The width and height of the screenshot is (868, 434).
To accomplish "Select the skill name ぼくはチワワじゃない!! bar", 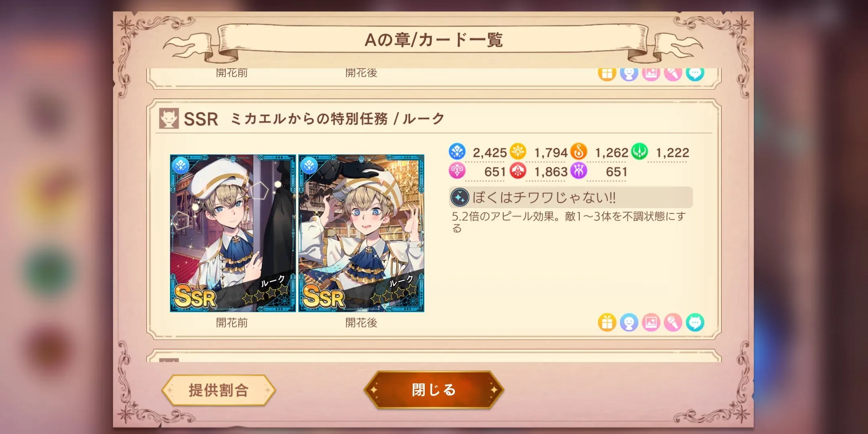I will (x=571, y=197).
